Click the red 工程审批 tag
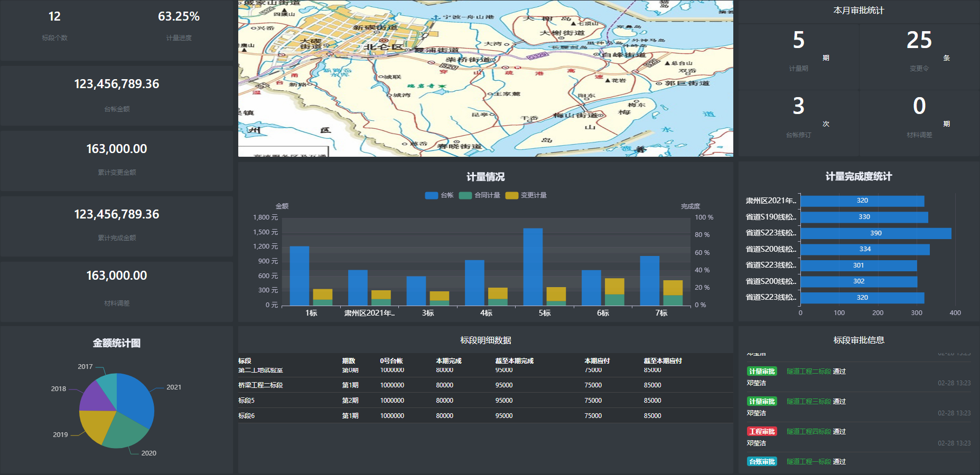Image resolution: width=980 pixels, height=475 pixels. (x=762, y=432)
